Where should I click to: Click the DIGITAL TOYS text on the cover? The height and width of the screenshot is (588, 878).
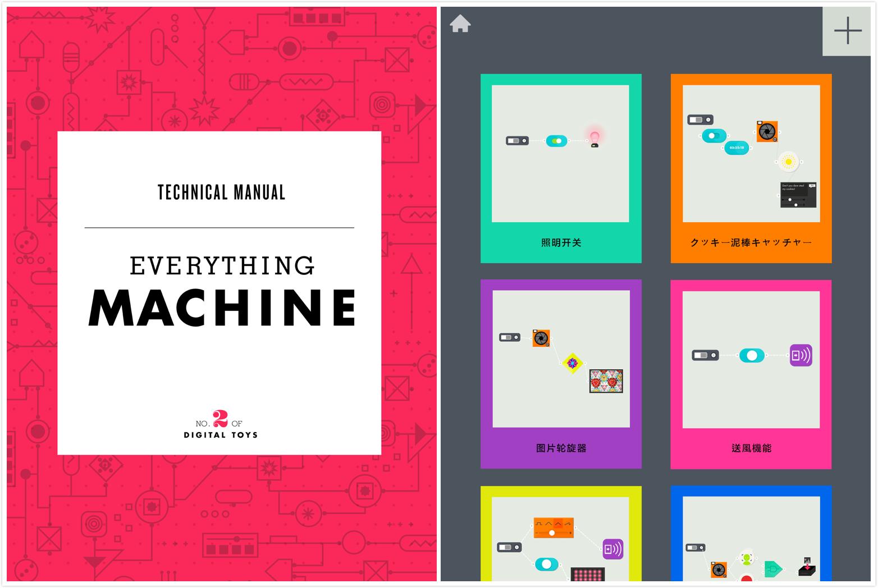pos(221,435)
